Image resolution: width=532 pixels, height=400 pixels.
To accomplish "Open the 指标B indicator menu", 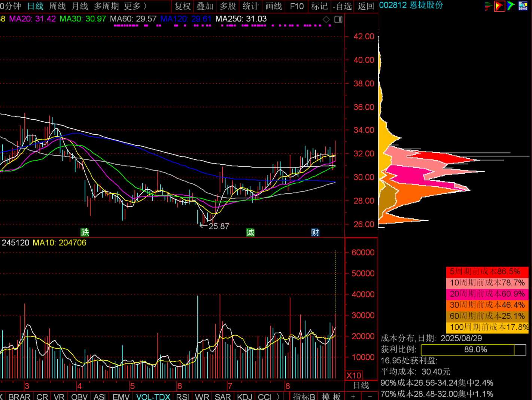I will coord(304,397).
